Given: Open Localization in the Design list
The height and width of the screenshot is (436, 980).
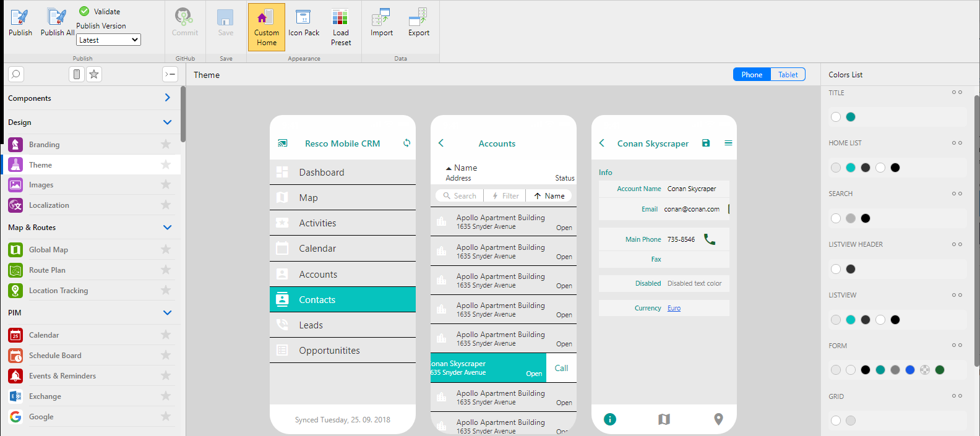Looking at the screenshot, I should 49,205.
